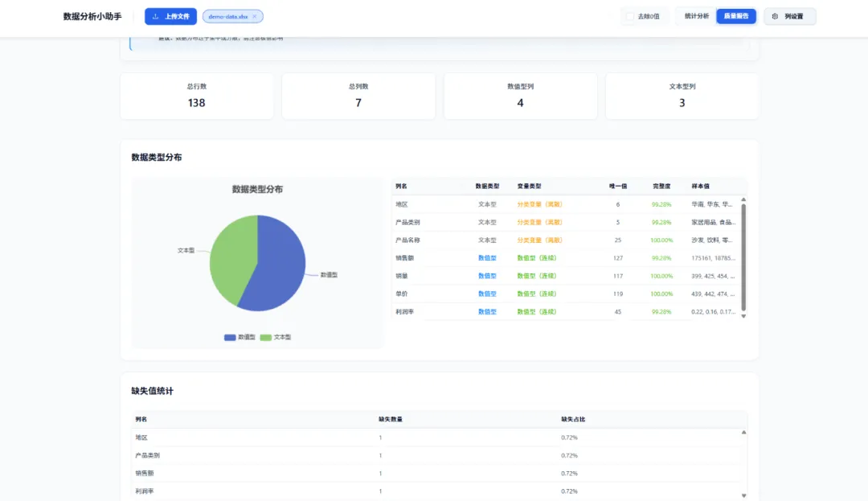Viewport: 868px width, 501px height.
Task: Toggle the 数值型 legend item under the pie chart
Action: pos(240,337)
